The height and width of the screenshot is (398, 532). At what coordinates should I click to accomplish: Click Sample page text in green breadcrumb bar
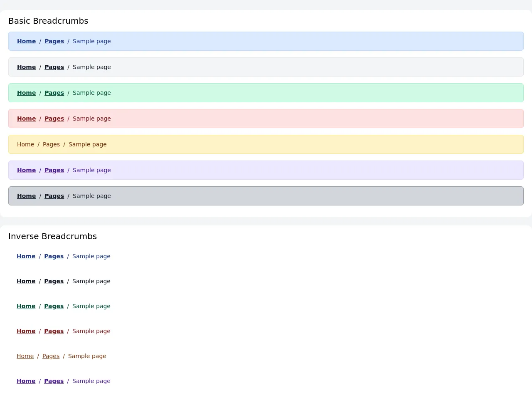[91, 93]
